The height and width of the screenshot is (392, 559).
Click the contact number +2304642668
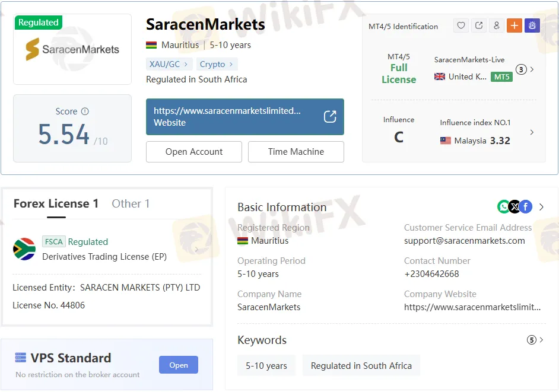(431, 274)
